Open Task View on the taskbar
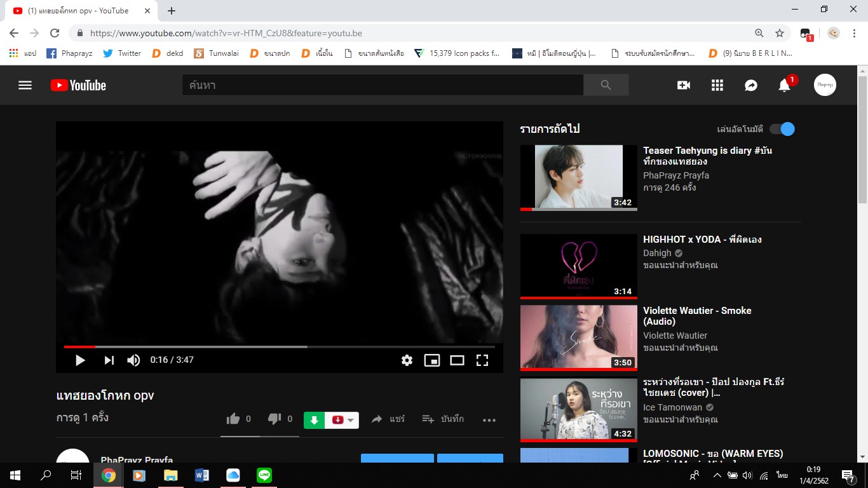 point(76,475)
